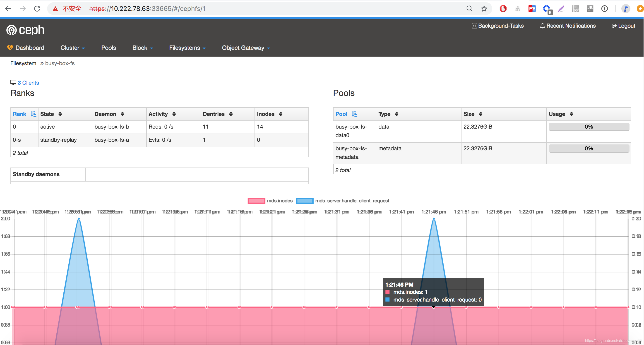The image size is (644, 345).
Task: Click the busy-box-fs breadcrumb link
Action: tap(60, 63)
